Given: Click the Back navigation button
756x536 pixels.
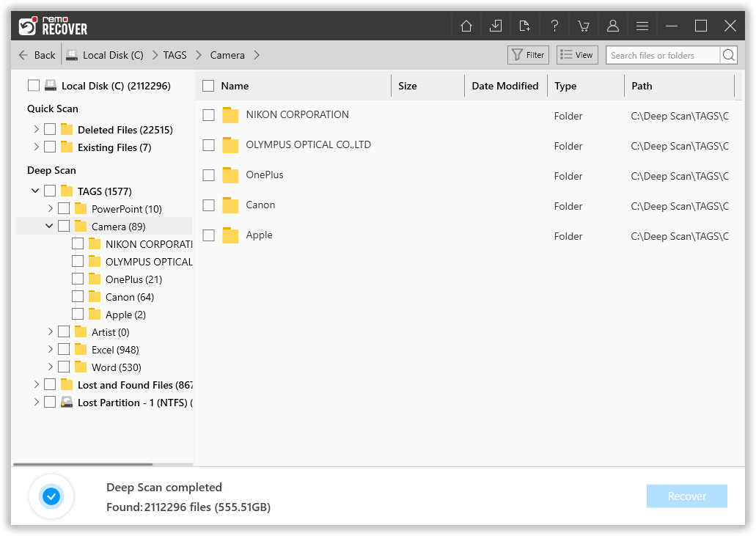Looking at the screenshot, I should click(36, 54).
